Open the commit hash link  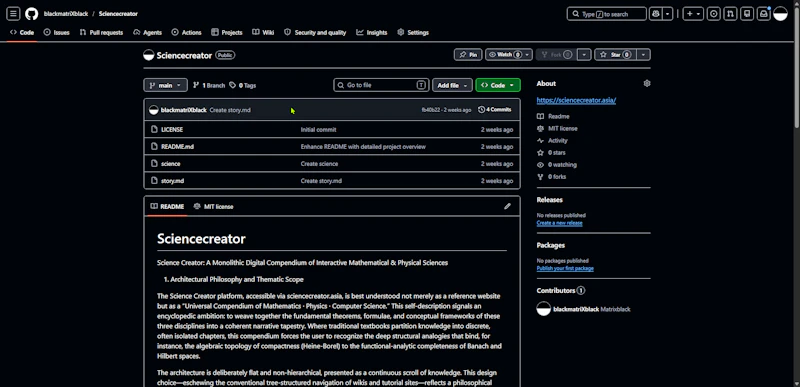tap(430, 110)
